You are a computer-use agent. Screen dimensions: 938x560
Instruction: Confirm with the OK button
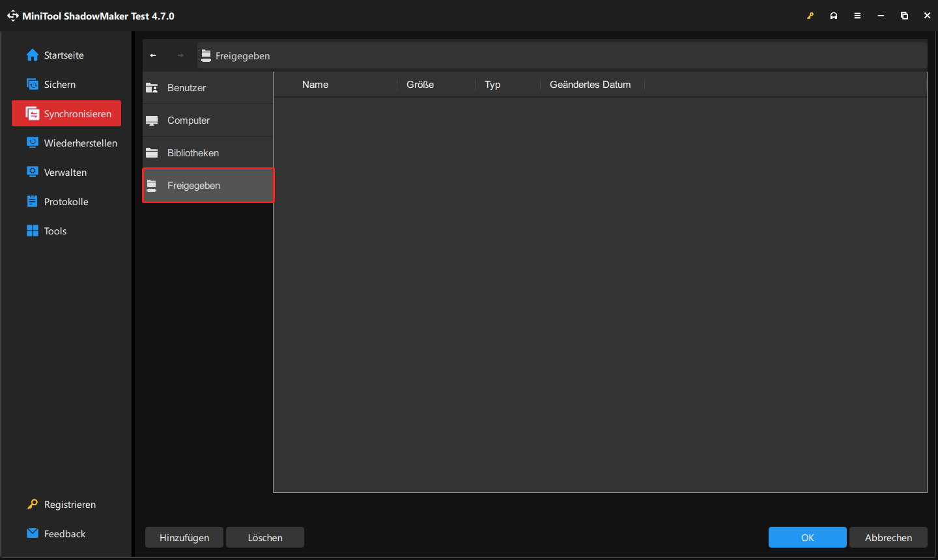(808, 537)
